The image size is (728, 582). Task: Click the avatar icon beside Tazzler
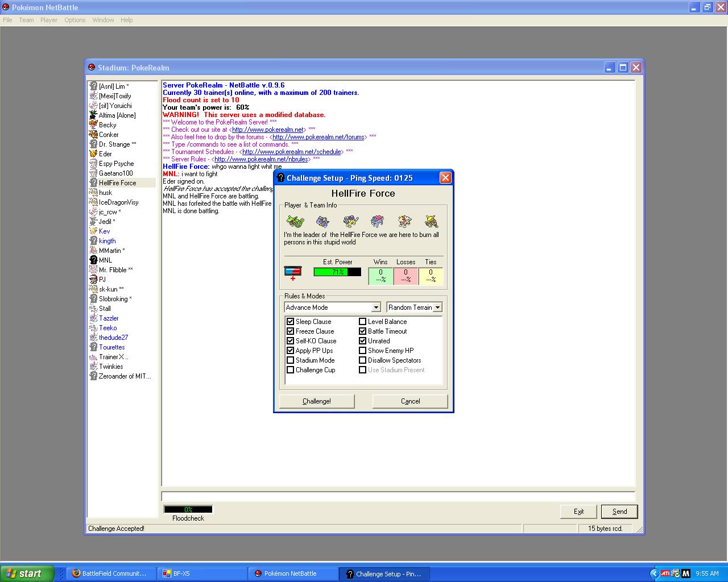tap(93, 318)
